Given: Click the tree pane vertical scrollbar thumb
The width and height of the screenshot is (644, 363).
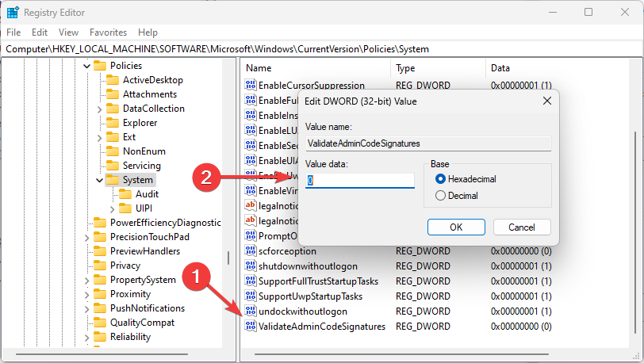Looking at the screenshot, I should tap(228, 258).
